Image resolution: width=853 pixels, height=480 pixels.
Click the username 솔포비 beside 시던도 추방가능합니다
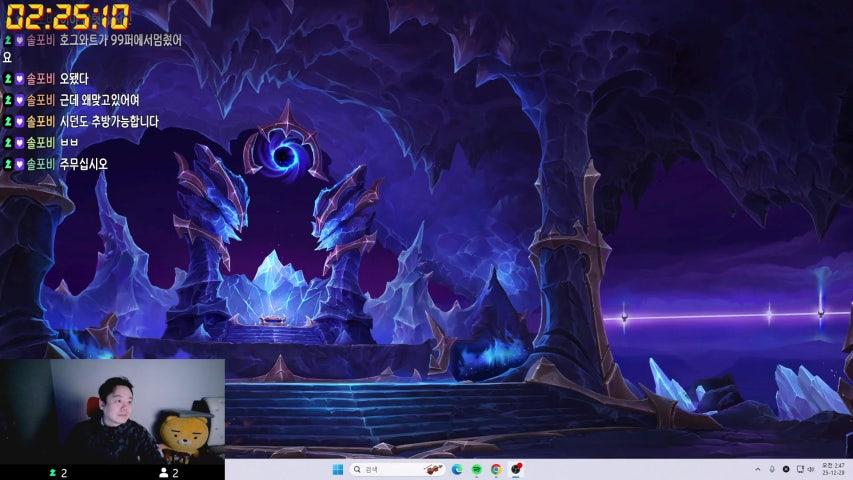pyautogui.click(x=41, y=121)
